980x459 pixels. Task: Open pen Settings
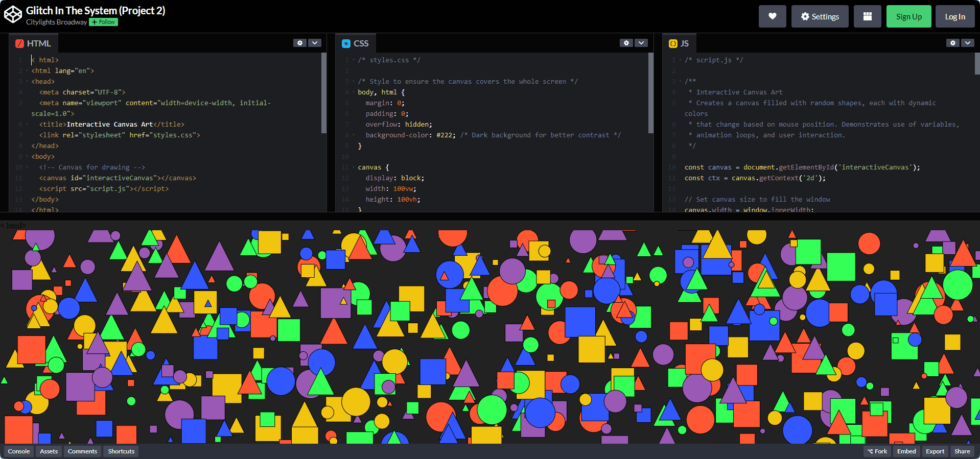point(820,16)
